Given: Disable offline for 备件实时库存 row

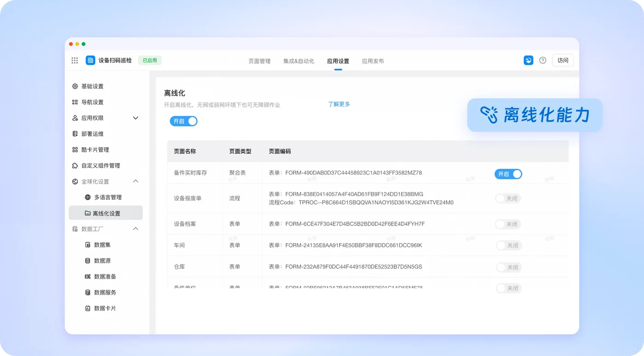Looking at the screenshot, I should point(508,174).
